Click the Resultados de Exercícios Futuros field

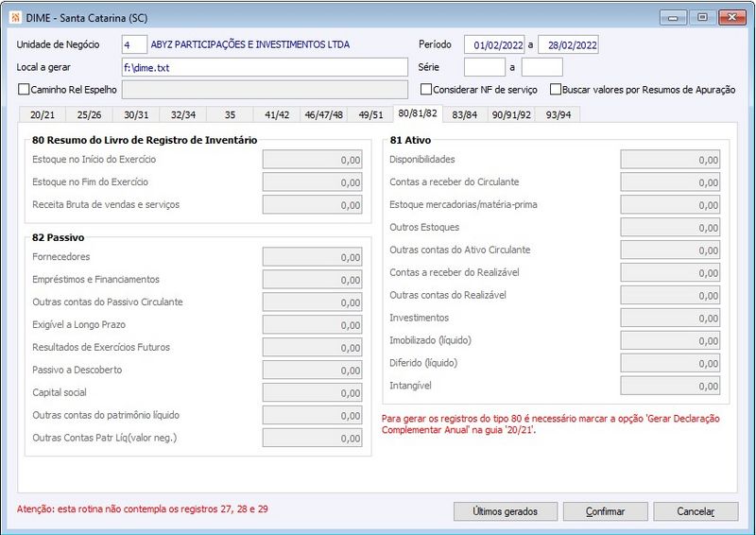point(313,348)
